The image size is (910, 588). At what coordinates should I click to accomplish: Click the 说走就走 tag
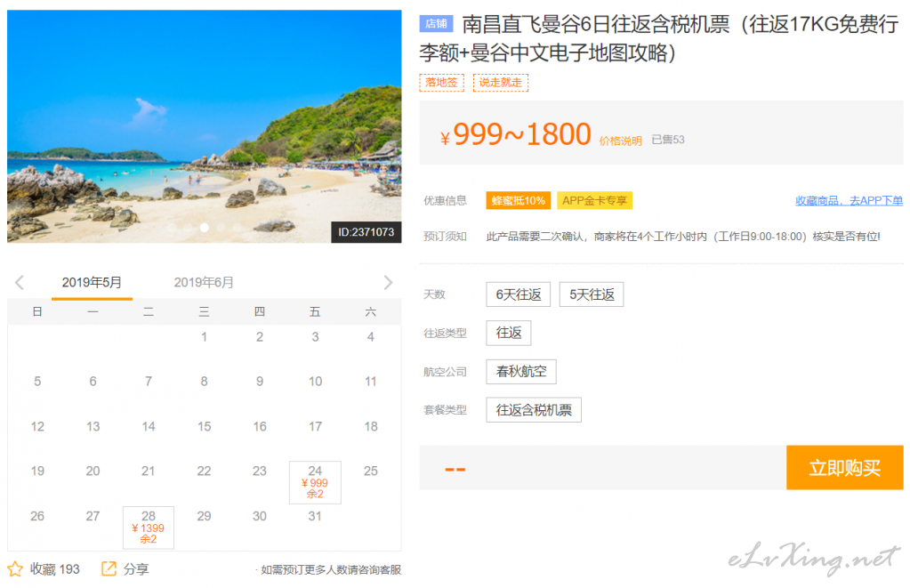(500, 83)
